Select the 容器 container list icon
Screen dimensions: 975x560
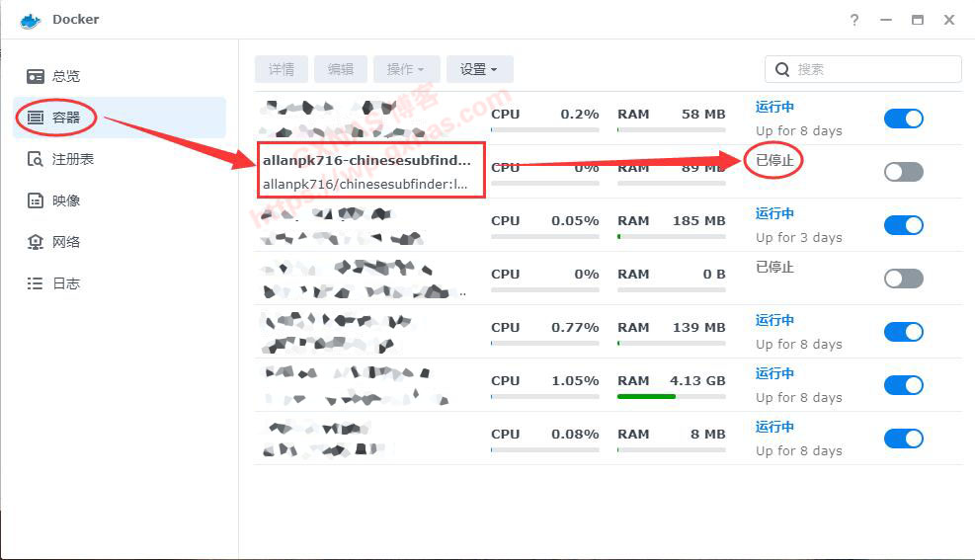pos(36,119)
